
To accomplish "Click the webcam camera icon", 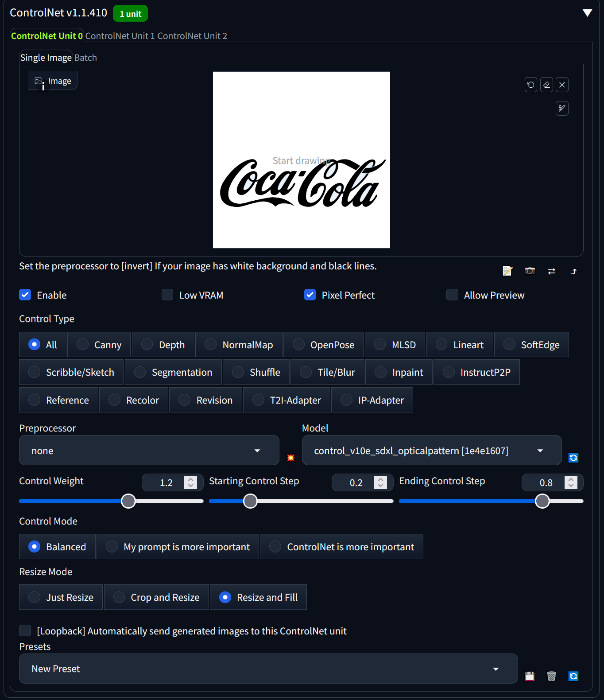I will 530,271.
